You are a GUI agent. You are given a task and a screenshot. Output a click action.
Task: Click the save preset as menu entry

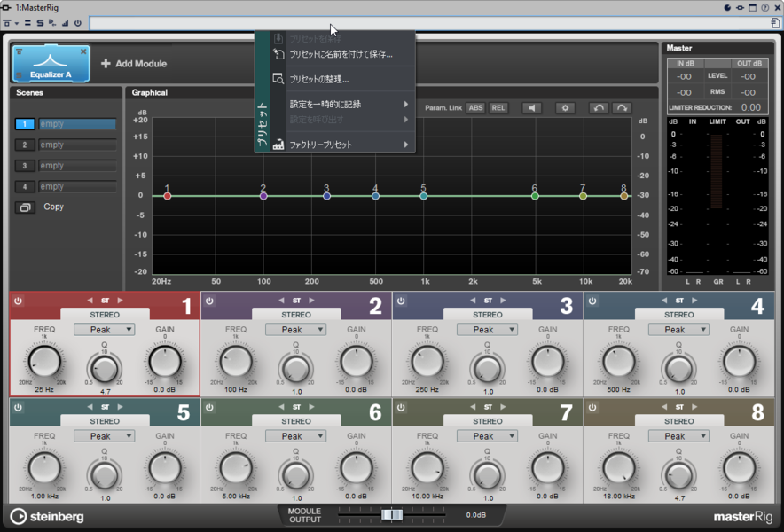(341, 54)
